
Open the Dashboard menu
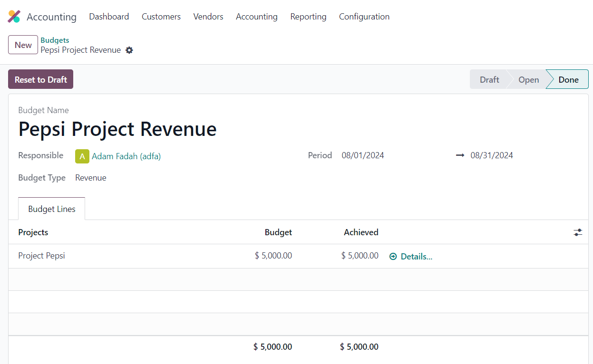click(x=109, y=17)
